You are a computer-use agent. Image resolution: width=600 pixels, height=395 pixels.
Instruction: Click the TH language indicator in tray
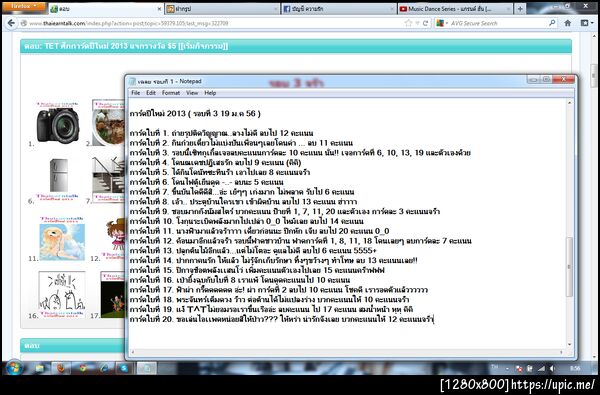coord(494,367)
